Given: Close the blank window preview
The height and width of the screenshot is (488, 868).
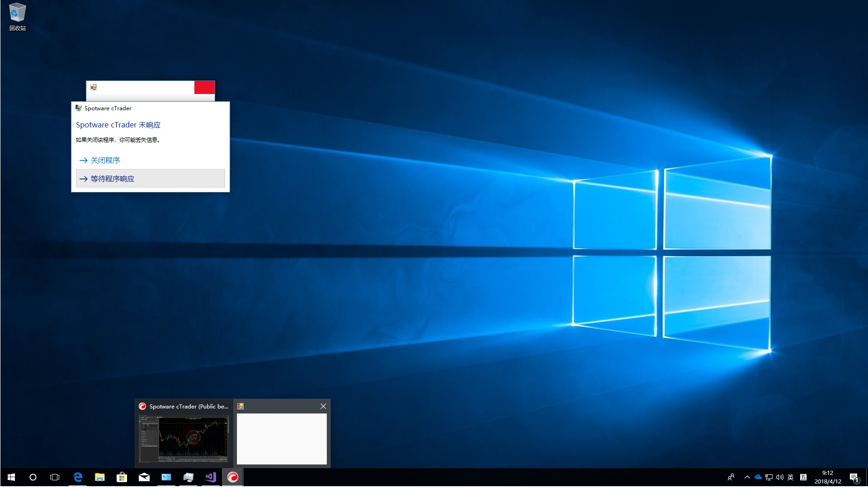Looking at the screenshot, I should [323, 406].
